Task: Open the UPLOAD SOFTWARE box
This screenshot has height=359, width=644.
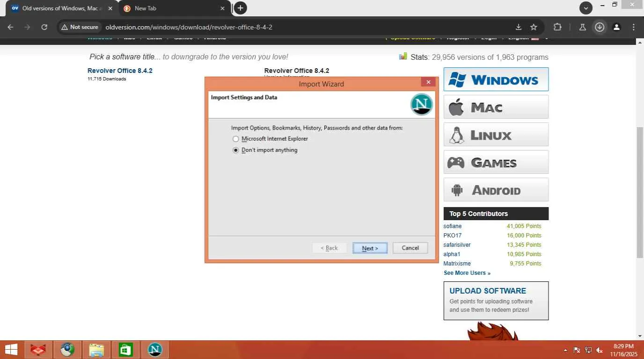Action: [x=496, y=301]
